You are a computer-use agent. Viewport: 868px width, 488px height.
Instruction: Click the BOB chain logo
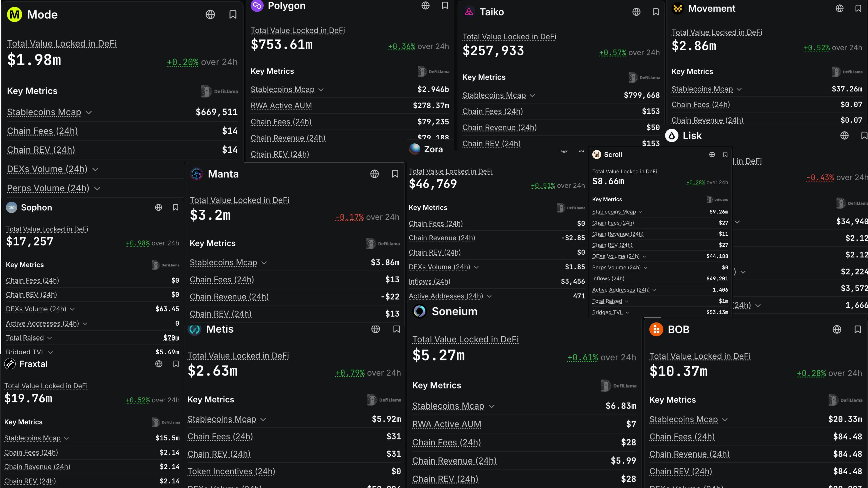[656, 329]
